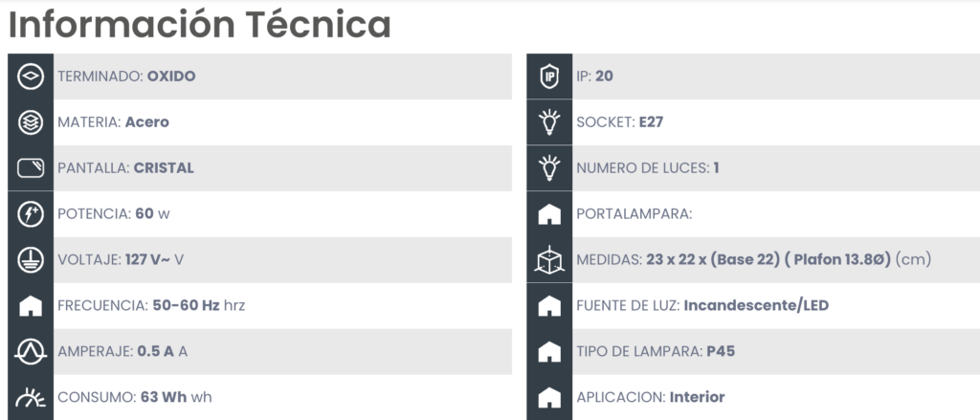Click the AMPERAJE wave icon
The width and height of the screenshot is (980, 420).
click(x=31, y=351)
